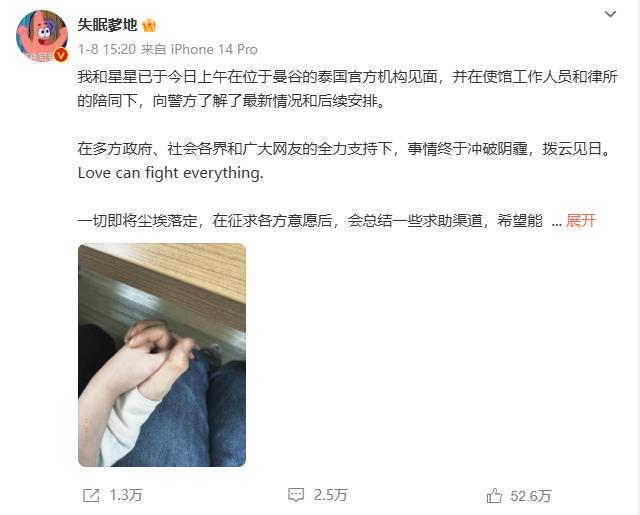
Task: Click the paragraph starting 在多方政府
Action: (345, 149)
